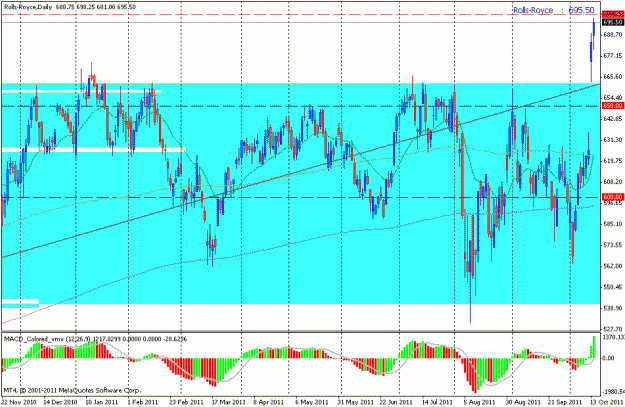
Task: Click the MetaQuotes Software Corp. copyright text
Action: pos(72,390)
